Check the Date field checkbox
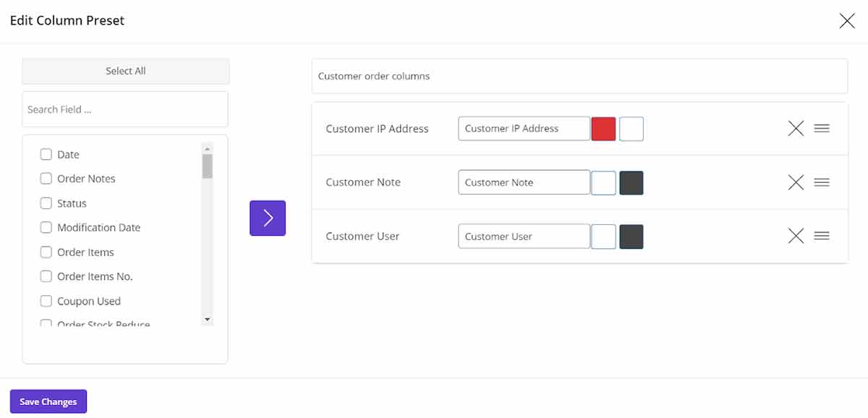The width and height of the screenshot is (868, 418). click(46, 154)
